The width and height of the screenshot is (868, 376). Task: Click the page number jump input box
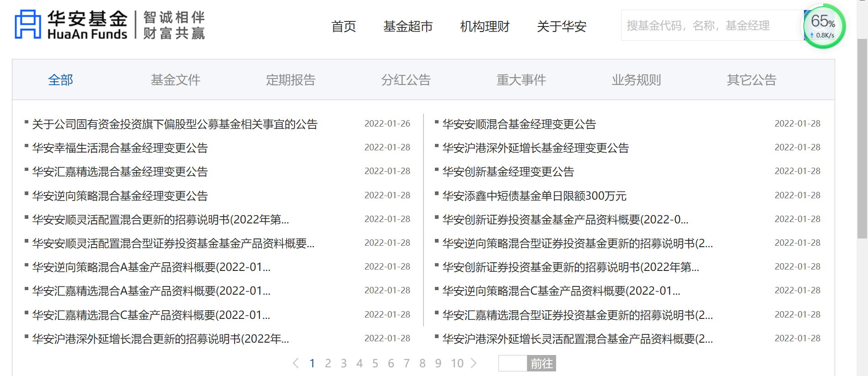tap(513, 363)
